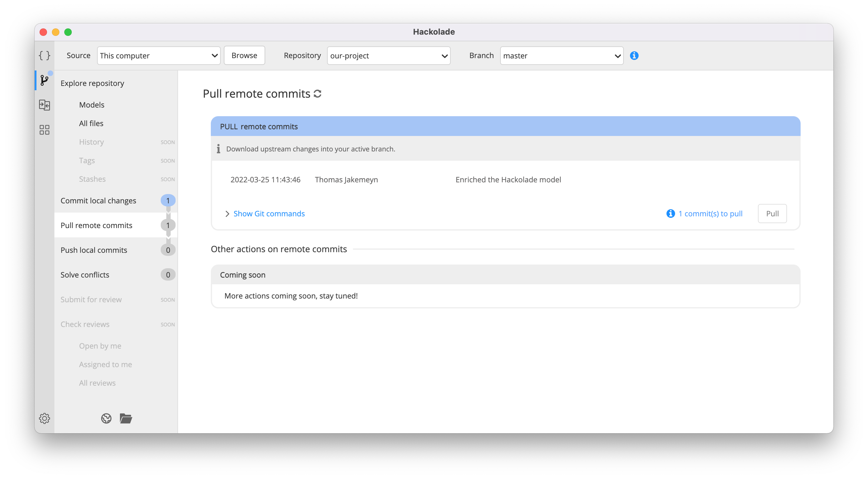
Task: Select Solve conflicts sidebar item
Action: [116, 274]
